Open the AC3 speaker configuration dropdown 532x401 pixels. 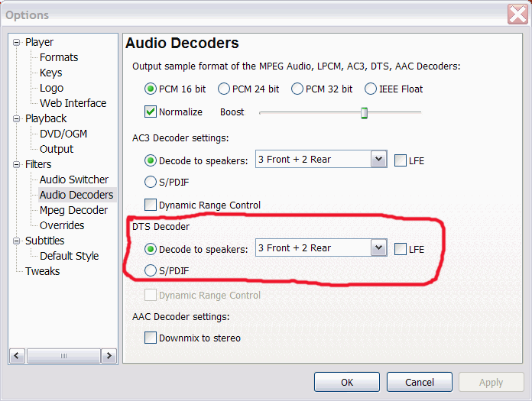tap(378, 160)
